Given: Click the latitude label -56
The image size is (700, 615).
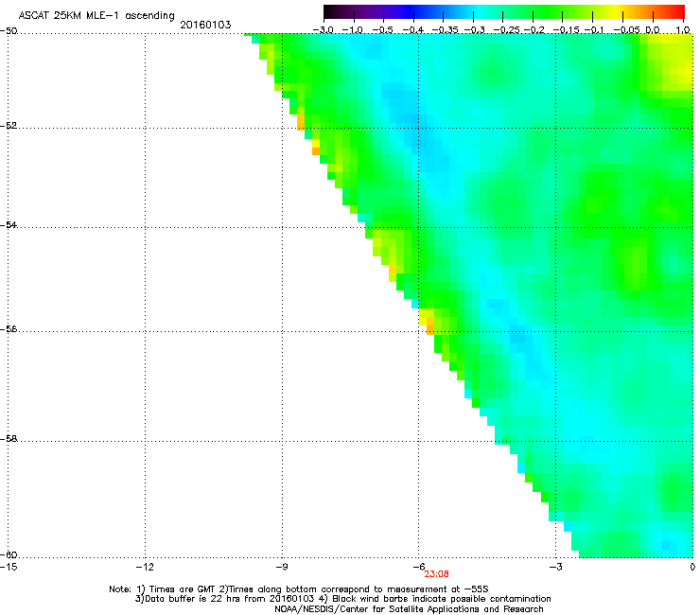Looking at the screenshot, I should coord(9,328).
